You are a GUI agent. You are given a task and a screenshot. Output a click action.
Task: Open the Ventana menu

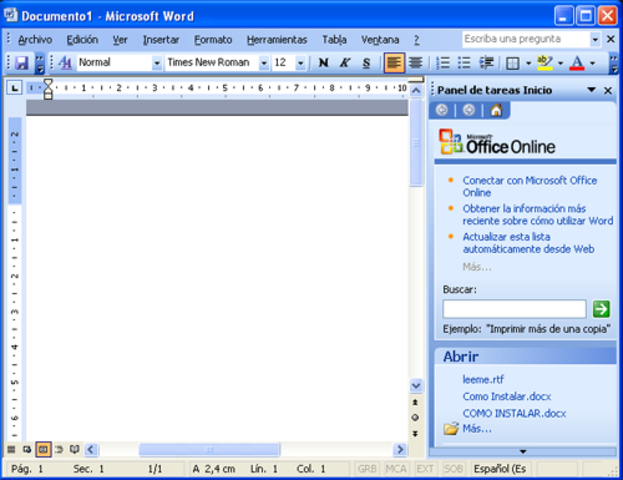coord(380,40)
